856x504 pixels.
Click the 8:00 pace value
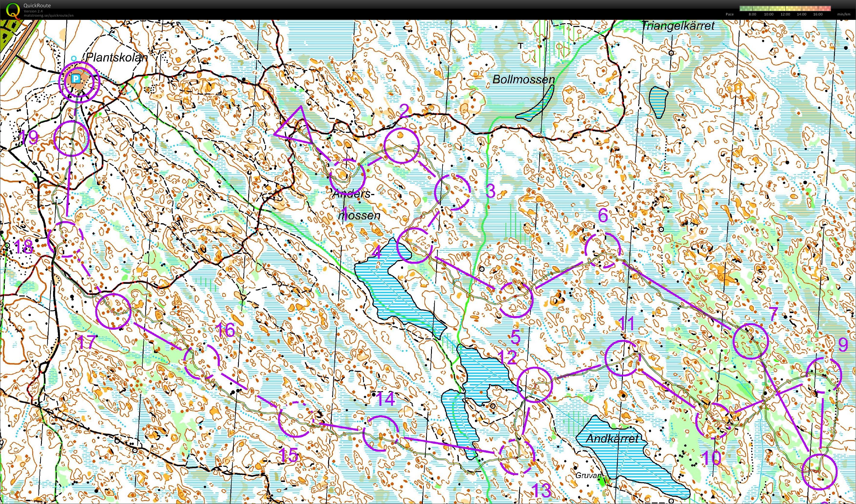pos(752,14)
